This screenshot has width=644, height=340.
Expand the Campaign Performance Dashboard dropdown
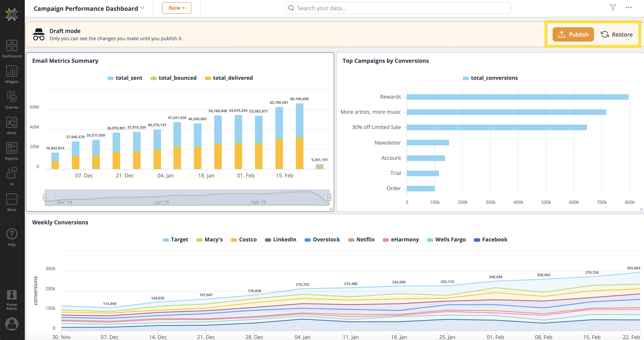click(142, 8)
